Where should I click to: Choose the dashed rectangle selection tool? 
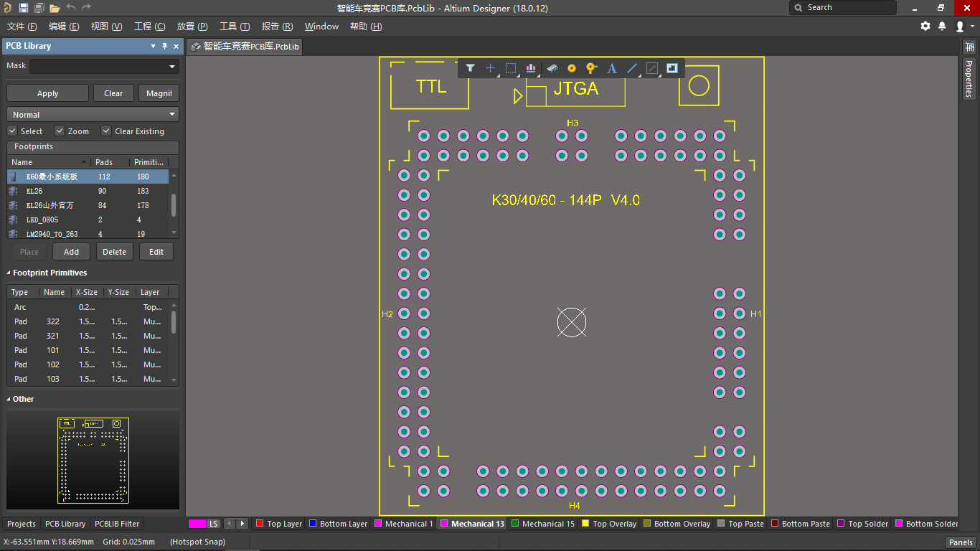pos(511,68)
